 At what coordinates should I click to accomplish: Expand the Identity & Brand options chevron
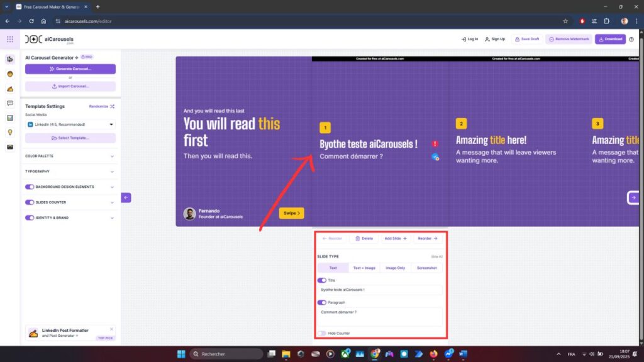pyautogui.click(x=112, y=218)
